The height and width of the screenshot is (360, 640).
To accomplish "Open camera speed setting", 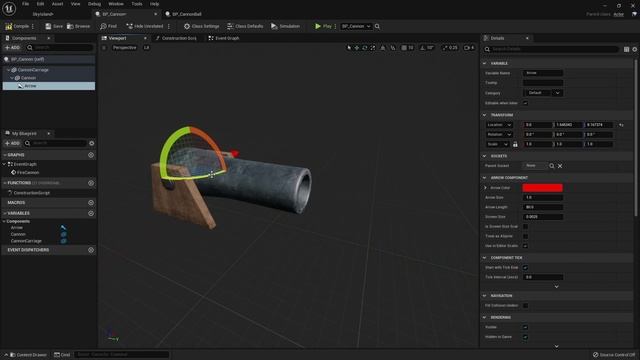I will pos(469,48).
